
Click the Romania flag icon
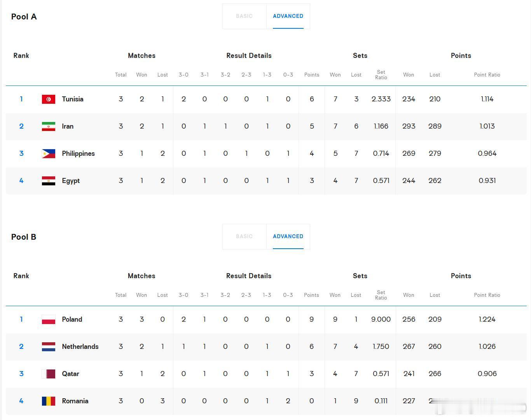point(49,401)
